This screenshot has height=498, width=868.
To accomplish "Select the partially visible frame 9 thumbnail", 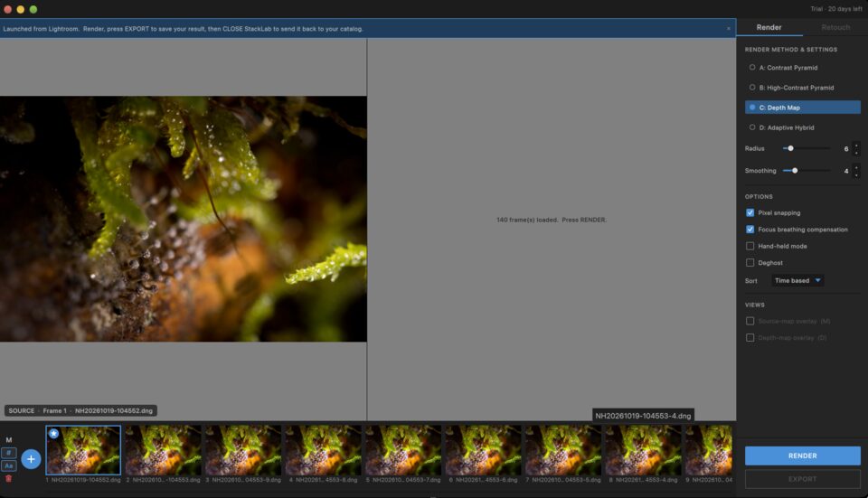I will 709,450.
